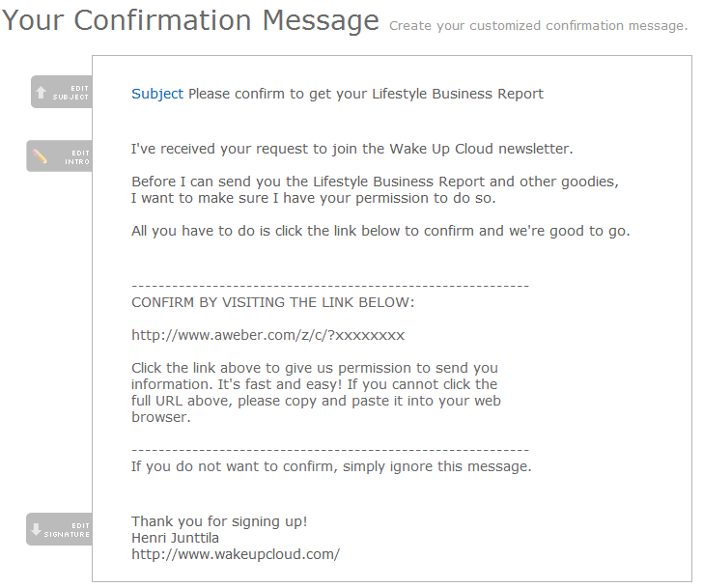Click the pencil icon on Edit Intro
The width and height of the screenshot is (703, 588).
pos(40,155)
